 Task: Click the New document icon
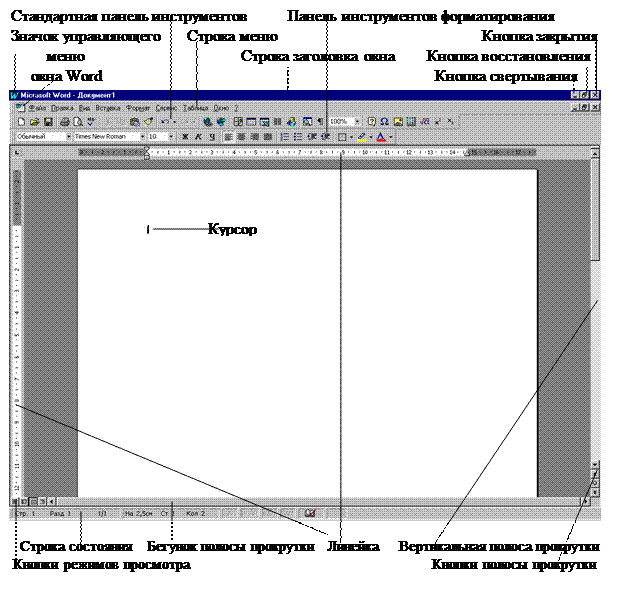20,121
